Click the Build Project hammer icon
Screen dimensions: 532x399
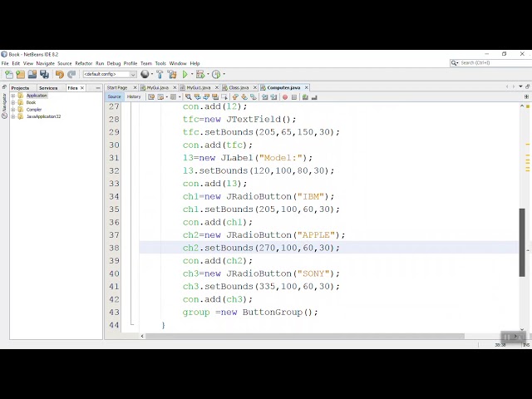click(x=160, y=74)
